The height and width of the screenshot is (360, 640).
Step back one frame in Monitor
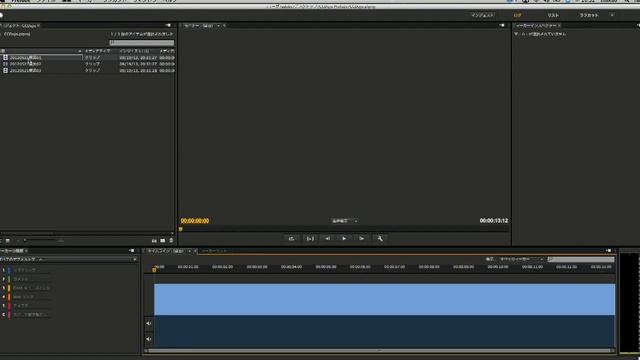click(x=327, y=238)
